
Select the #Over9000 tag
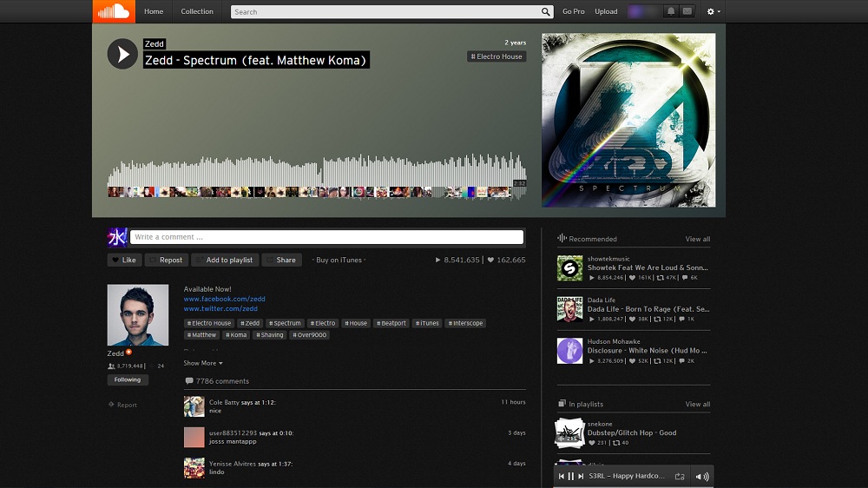coord(310,335)
